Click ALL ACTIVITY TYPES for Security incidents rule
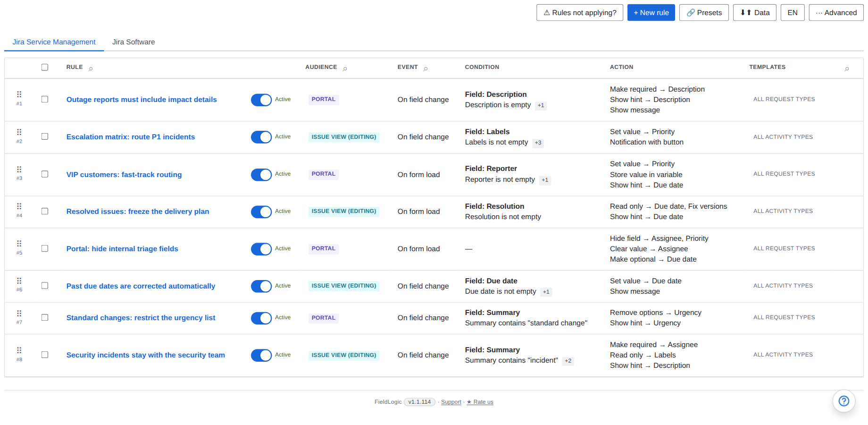The width and height of the screenshot is (868, 425). click(783, 355)
